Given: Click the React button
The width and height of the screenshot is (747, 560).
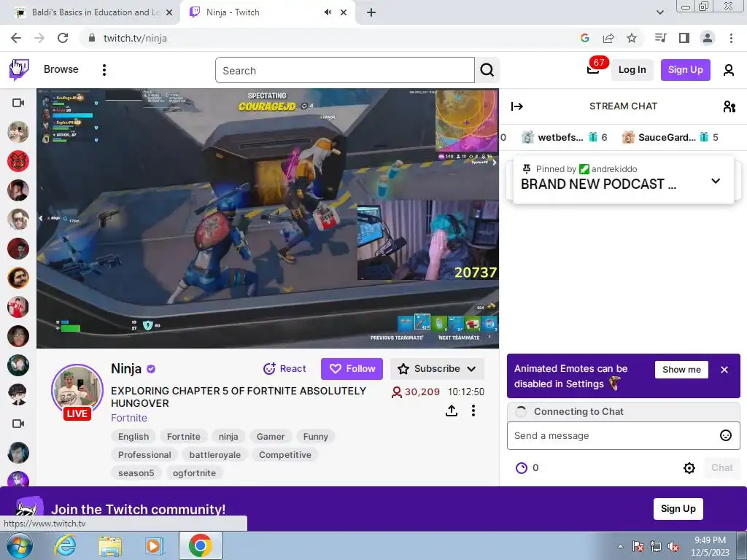Looking at the screenshot, I should coord(285,368).
